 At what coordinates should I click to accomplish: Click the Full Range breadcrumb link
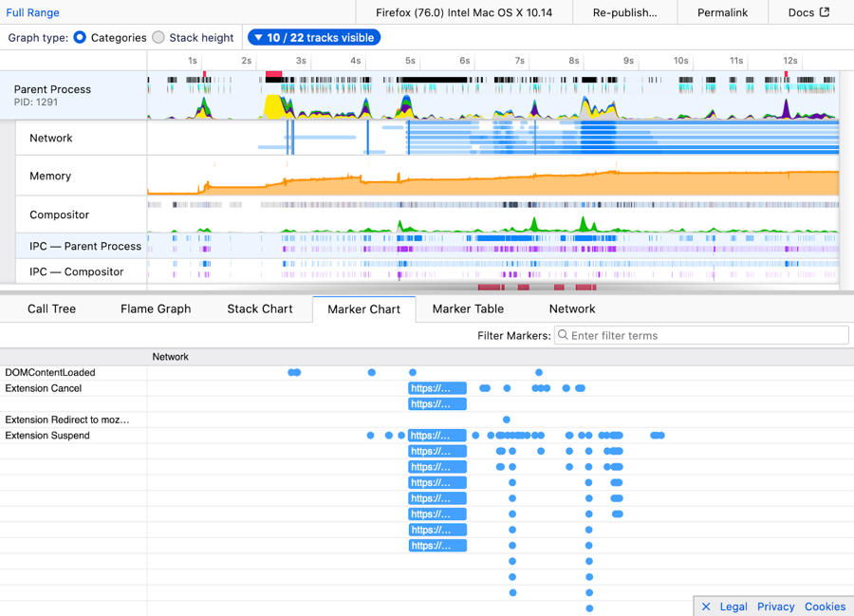(x=32, y=12)
